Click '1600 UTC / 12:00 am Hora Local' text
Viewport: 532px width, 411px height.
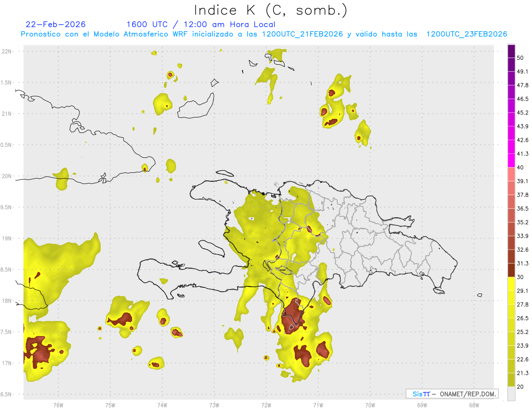(201, 24)
